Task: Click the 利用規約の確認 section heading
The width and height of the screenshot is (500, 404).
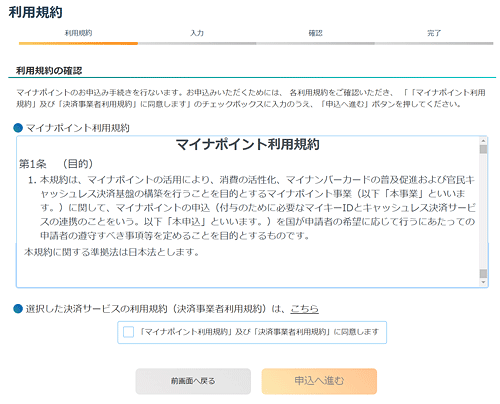Action: (x=49, y=71)
